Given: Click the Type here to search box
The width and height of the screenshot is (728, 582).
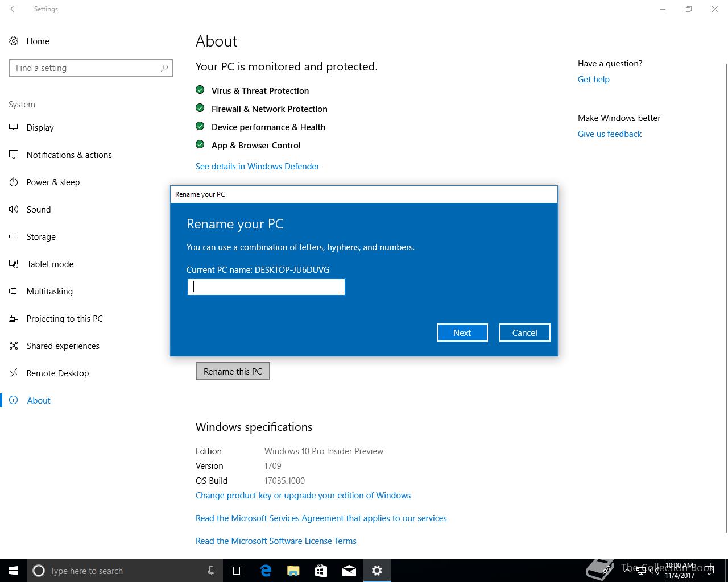Looking at the screenshot, I should click(x=125, y=571).
